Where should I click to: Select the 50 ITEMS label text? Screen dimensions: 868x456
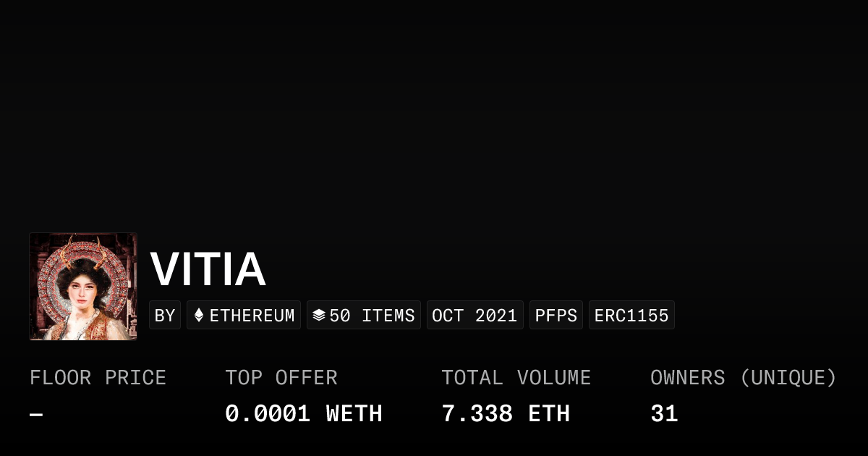point(372,316)
